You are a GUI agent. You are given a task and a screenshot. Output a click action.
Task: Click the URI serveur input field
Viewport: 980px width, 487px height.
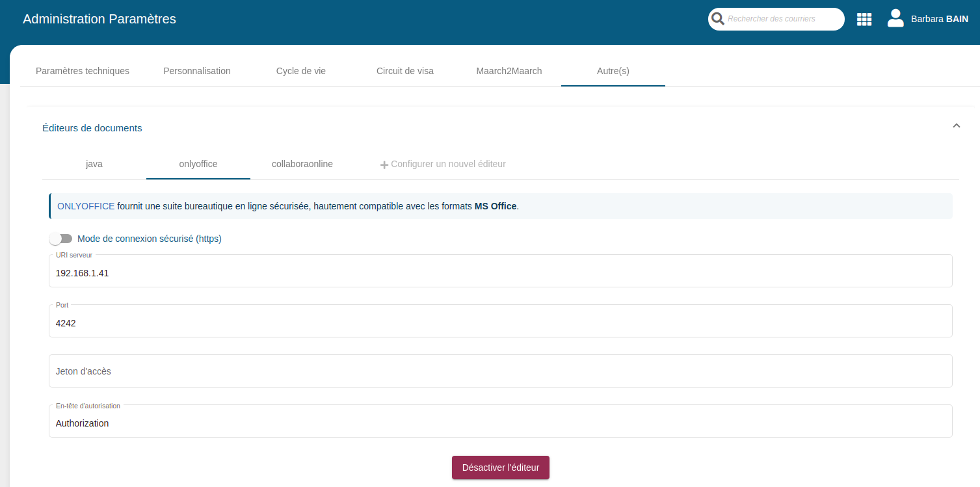coord(500,273)
